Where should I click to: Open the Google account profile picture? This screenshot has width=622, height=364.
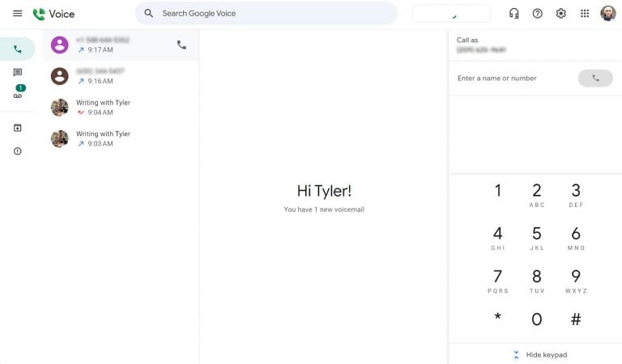tap(607, 14)
